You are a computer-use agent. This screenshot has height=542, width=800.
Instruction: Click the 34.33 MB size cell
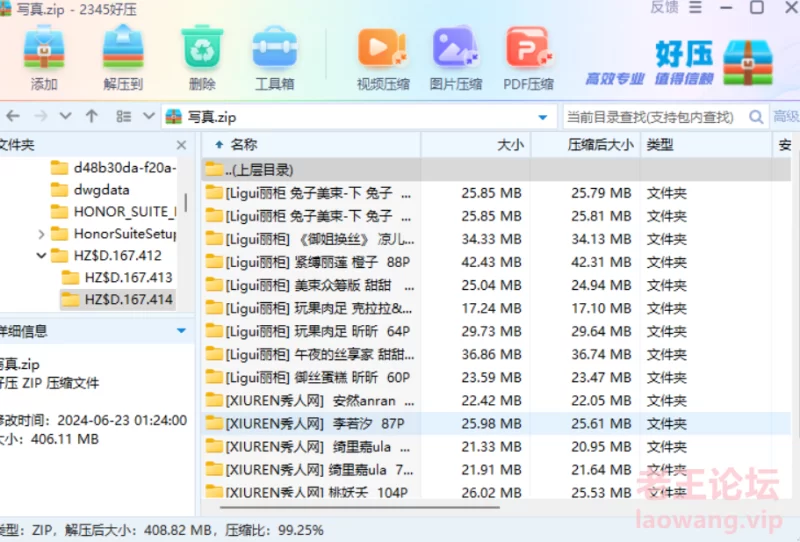click(491, 239)
